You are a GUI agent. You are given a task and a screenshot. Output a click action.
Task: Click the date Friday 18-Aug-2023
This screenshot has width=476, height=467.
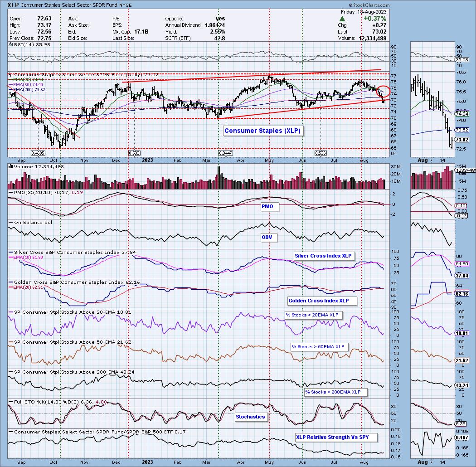pyautogui.click(x=364, y=12)
